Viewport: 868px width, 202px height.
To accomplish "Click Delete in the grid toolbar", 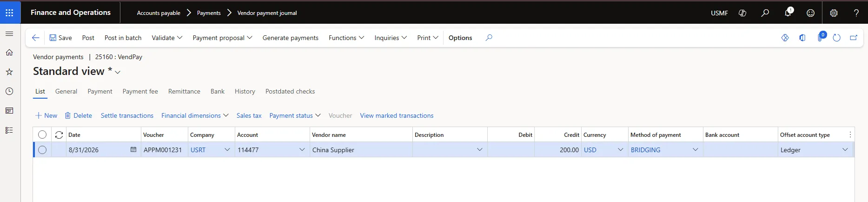I will coord(78,115).
